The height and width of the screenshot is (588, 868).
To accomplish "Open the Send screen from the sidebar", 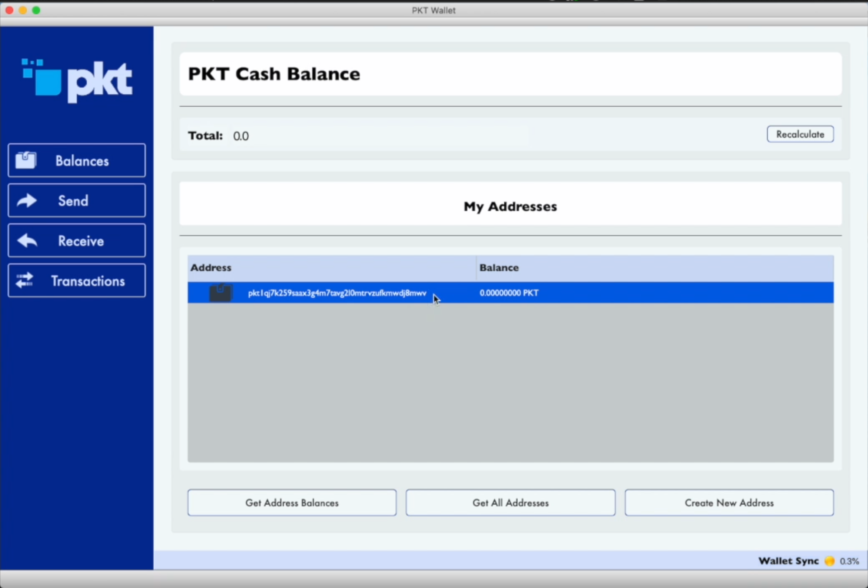I will point(76,200).
